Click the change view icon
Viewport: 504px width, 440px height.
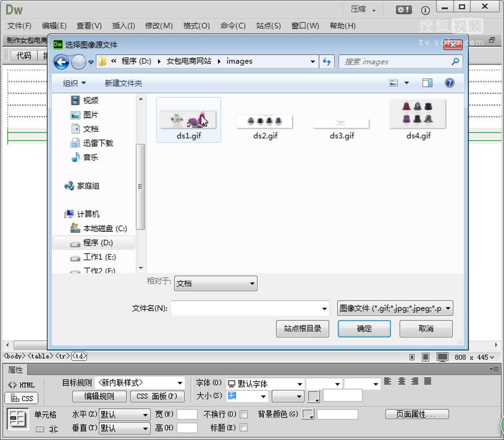394,83
